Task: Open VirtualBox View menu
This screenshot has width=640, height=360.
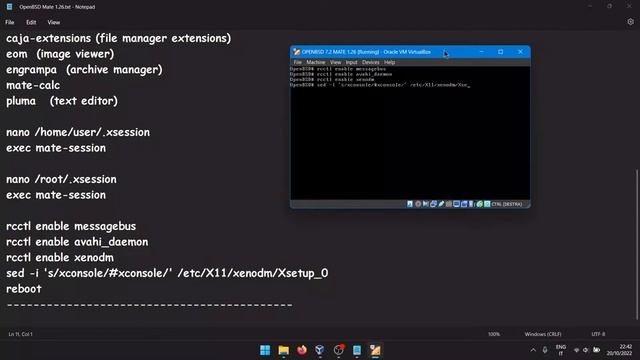Action: tap(336, 62)
